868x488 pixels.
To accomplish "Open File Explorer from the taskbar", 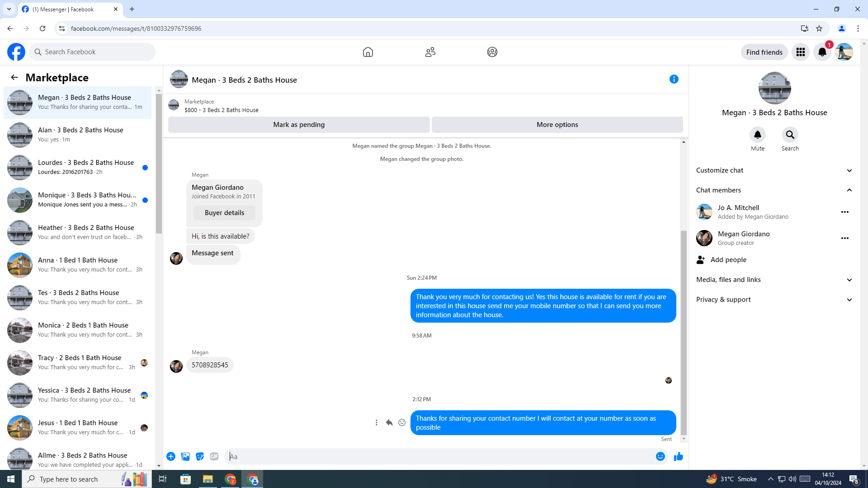I will pyautogui.click(x=208, y=479).
